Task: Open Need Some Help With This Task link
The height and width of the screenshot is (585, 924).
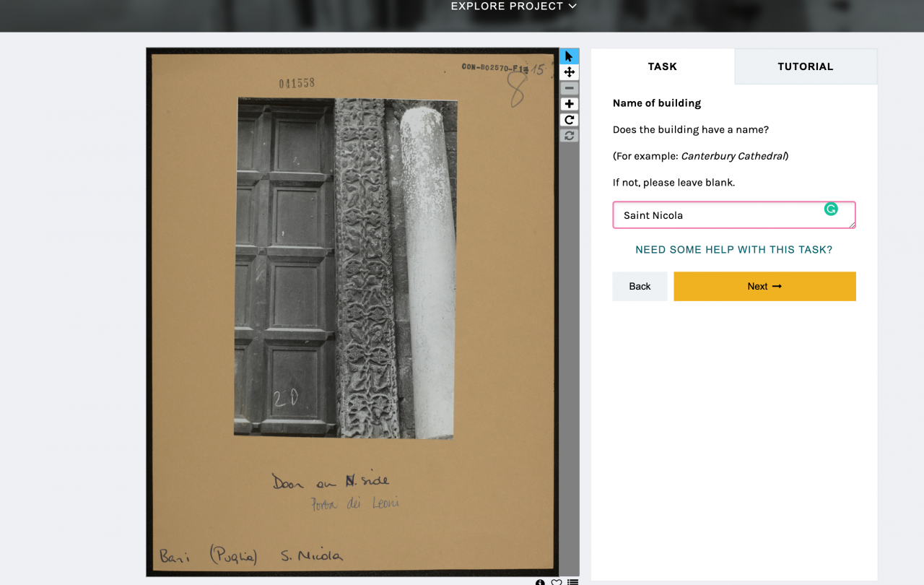Action: (733, 250)
